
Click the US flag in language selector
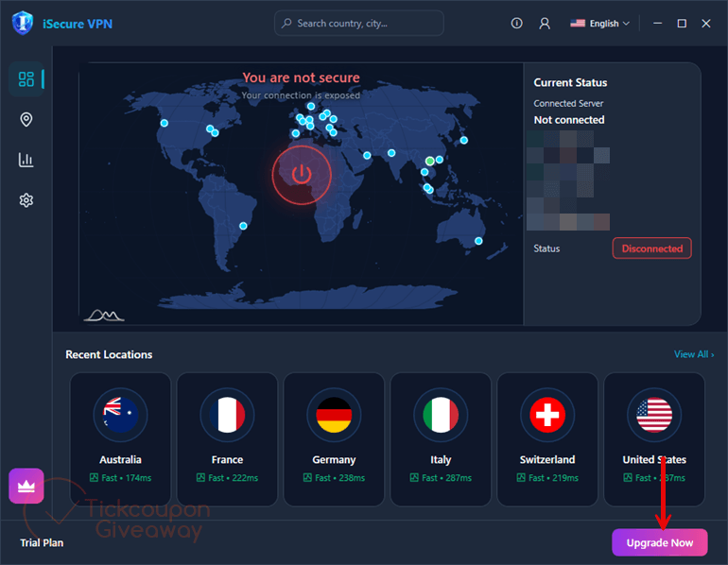tap(577, 24)
